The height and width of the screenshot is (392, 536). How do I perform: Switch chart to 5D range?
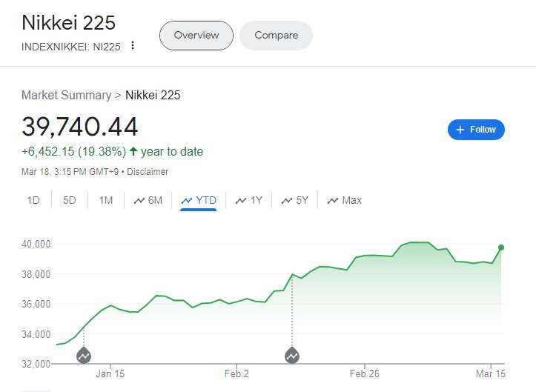tap(69, 200)
